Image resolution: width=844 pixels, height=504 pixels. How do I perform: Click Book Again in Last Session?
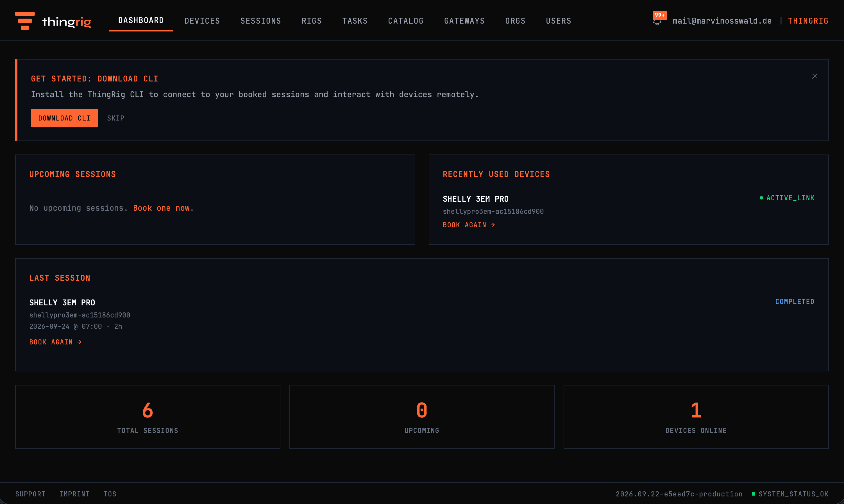tap(55, 342)
